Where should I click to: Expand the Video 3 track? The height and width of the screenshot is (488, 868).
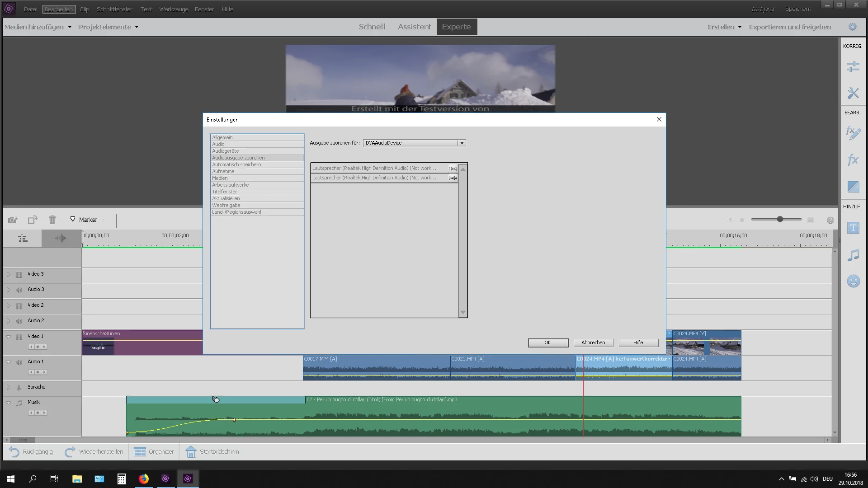tap(8, 274)
